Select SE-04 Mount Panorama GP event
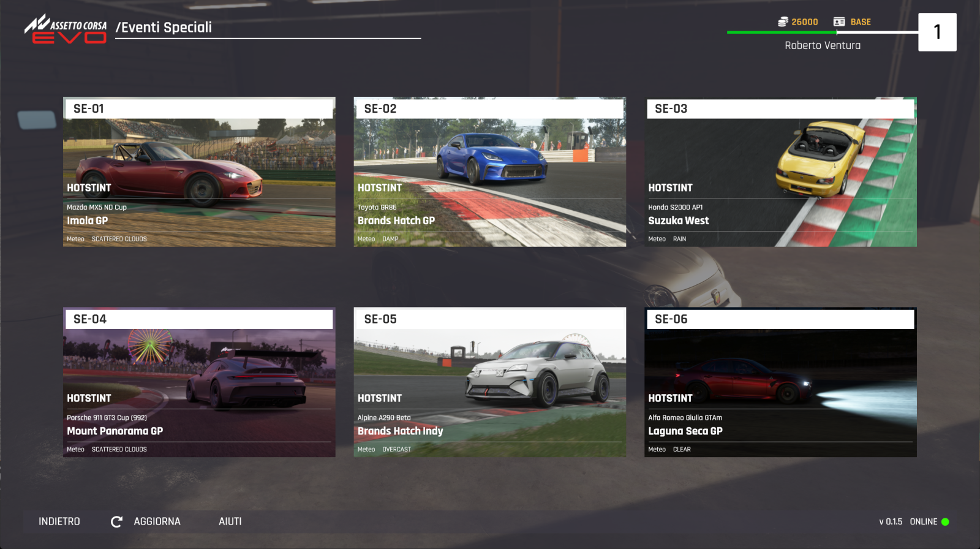 coord(199,382)
